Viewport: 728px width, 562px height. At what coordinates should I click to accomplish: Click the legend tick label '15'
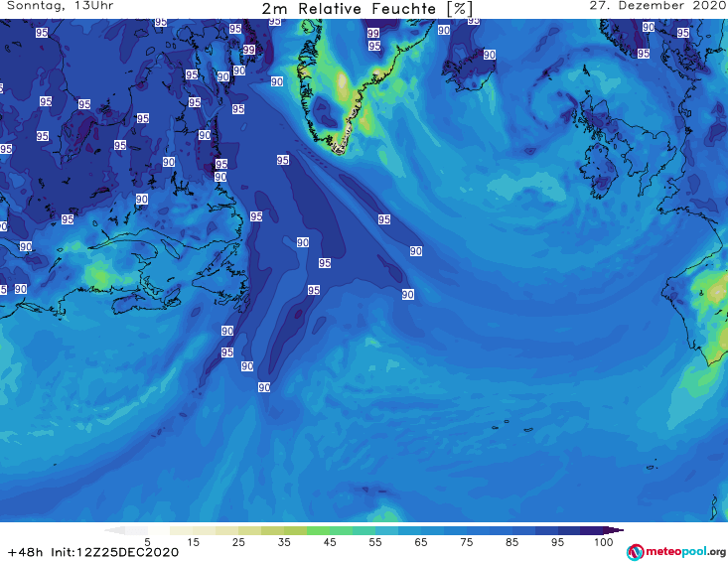coord(193,542)
